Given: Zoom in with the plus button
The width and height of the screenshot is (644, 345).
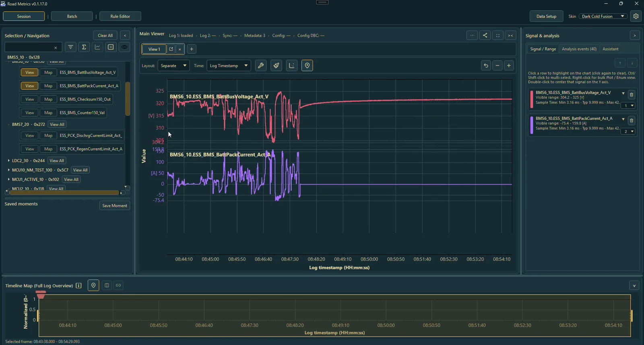Looking at the screenshot, I should click(x=509, y=66).
